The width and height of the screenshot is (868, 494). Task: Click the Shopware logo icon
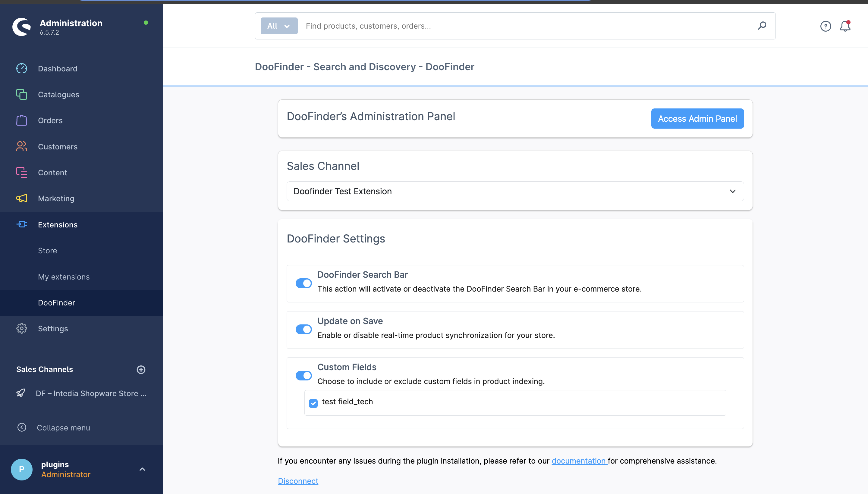21,27
